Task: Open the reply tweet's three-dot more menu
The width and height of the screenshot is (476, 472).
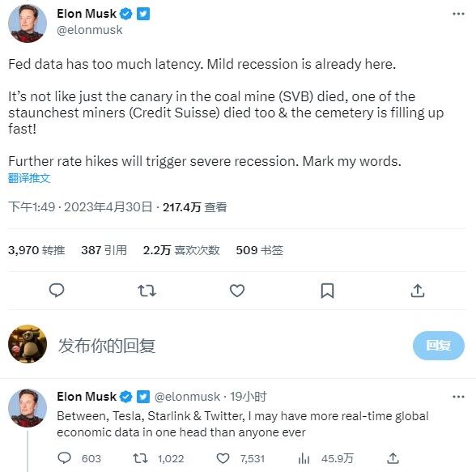Action: point(458,397)
